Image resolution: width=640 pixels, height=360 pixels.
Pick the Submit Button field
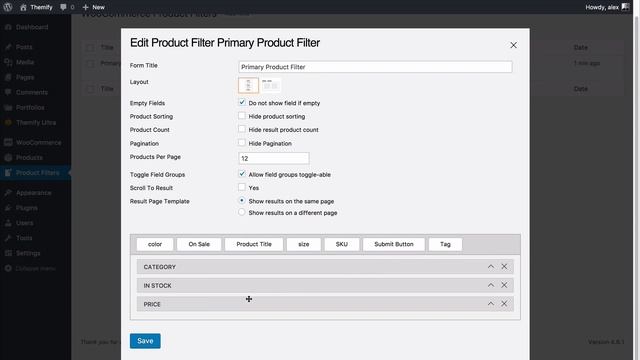tap(394, 244)
